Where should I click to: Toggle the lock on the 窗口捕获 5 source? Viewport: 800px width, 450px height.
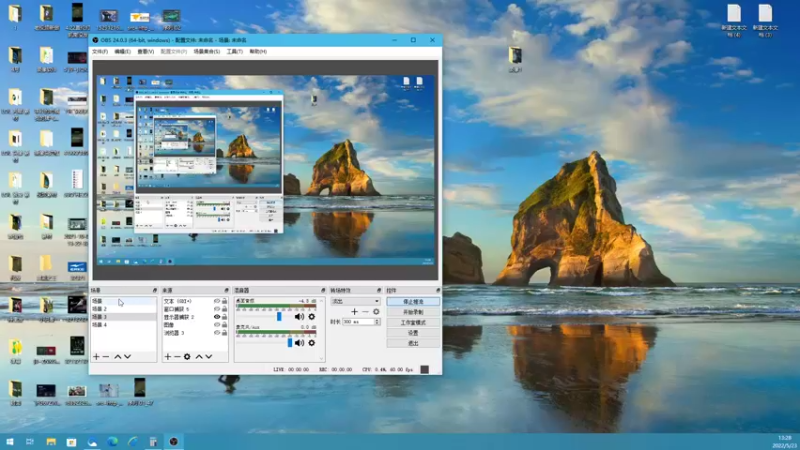point(224,309)
